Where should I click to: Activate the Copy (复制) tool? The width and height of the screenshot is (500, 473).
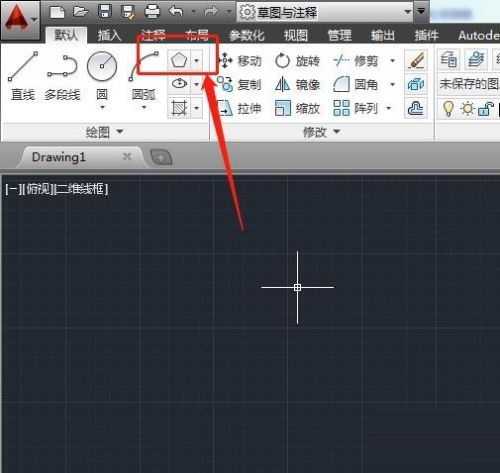(239, 84)
